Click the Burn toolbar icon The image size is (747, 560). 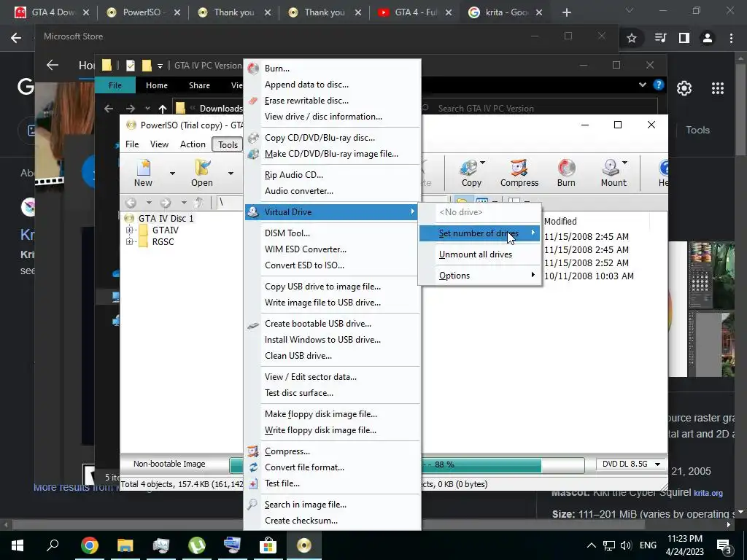(x=566, y=174)
